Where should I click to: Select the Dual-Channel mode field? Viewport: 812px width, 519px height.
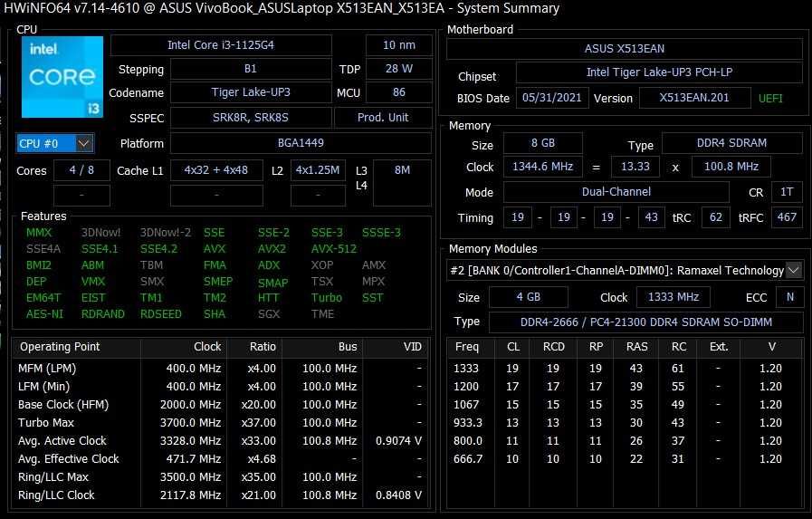point(616,192)
